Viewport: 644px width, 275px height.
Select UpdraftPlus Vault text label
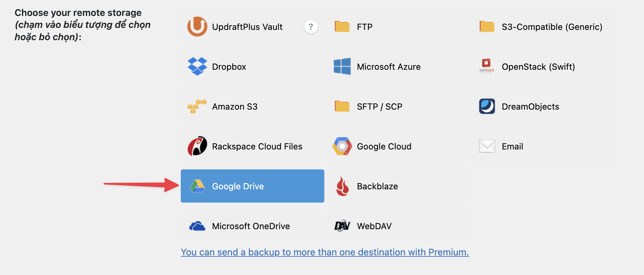pos(247,27)
